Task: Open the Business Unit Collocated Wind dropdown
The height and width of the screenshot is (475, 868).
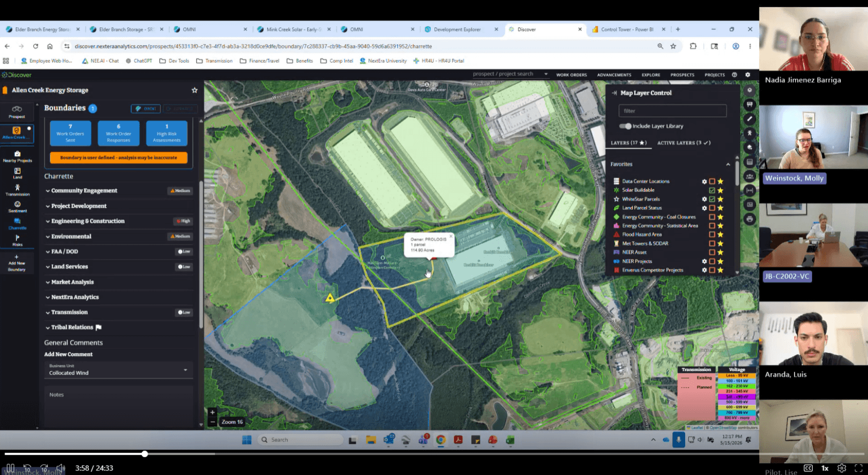Action: pos(119,370)
